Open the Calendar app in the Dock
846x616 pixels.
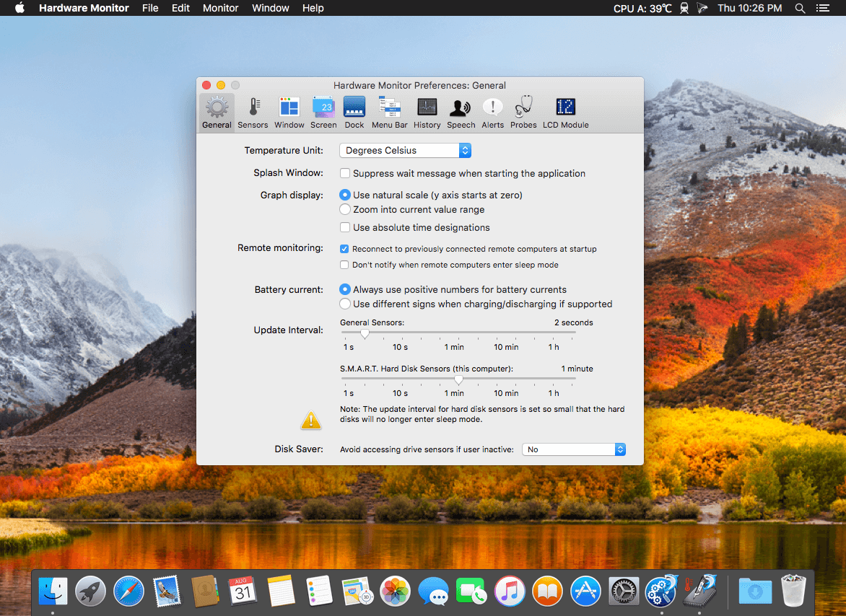tap(243, 591)
